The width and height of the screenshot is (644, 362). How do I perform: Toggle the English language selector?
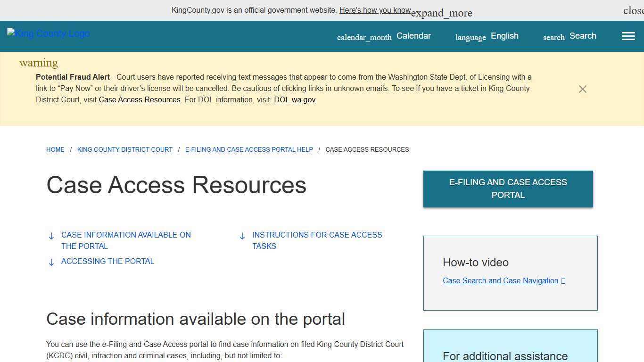pyautogui.click(x=504, y=36)
